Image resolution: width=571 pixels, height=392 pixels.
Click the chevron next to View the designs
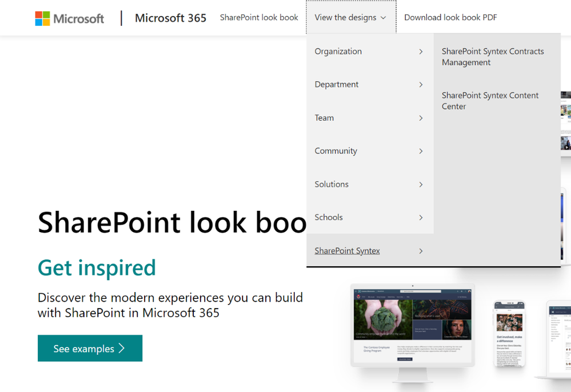(383, 18)
